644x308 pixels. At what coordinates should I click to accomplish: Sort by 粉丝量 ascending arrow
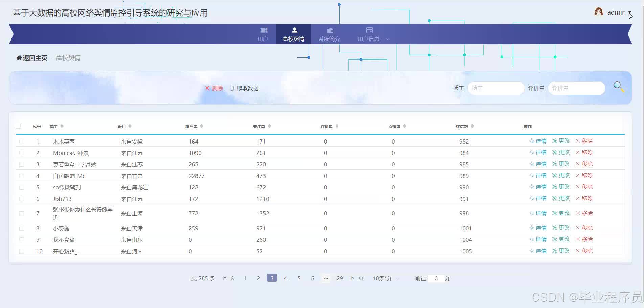tap(202, 125)
